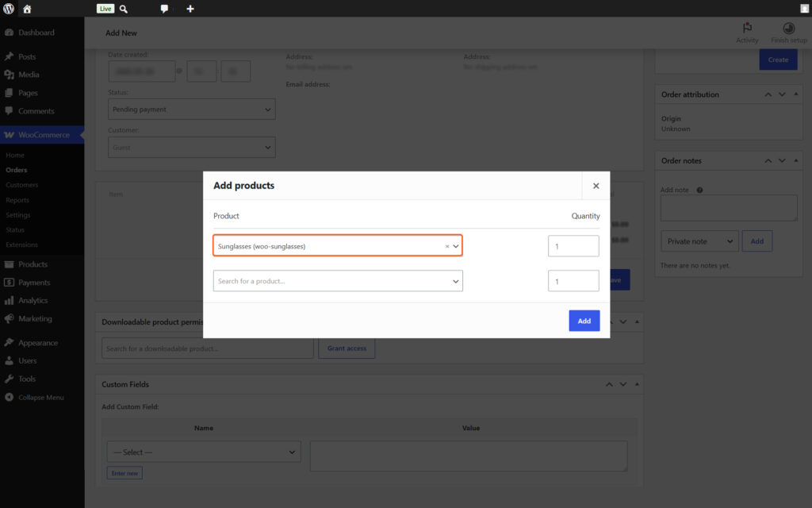This screenshot has height=508, width=812.
Task: Open the Guest customer dropdown
Action: (x=192, y=147)
